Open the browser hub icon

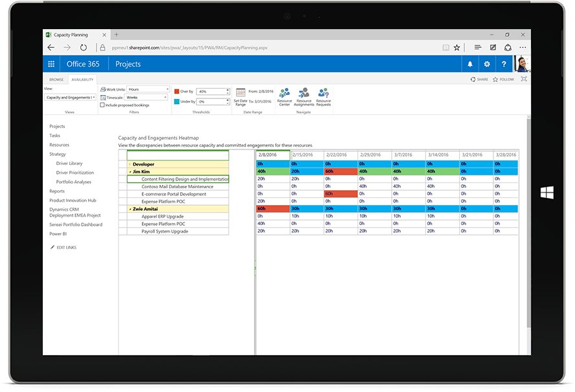pos(477,47)
